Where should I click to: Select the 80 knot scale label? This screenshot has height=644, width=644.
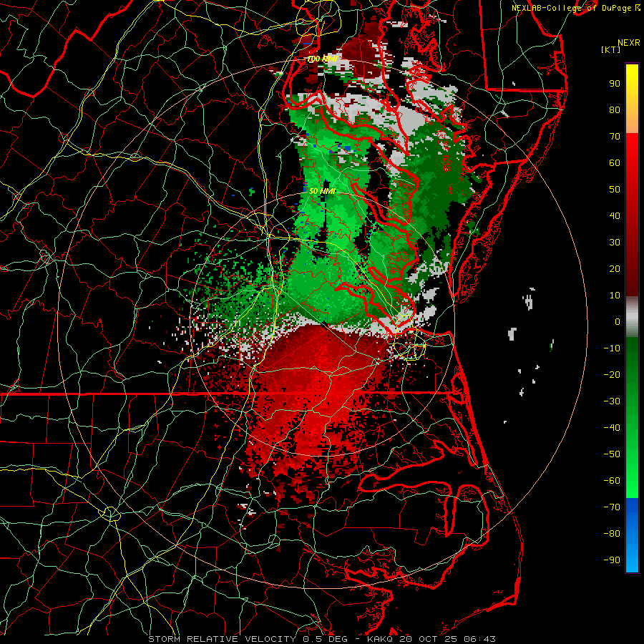[x=615, y=109]
